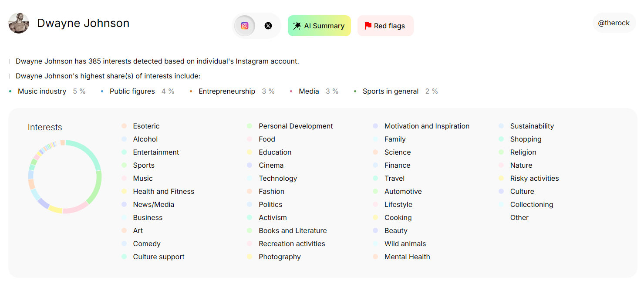Click Dwayne Johnson's profile avatar
The width and height of the screenshot is (644, 284).
coord(19,23)
